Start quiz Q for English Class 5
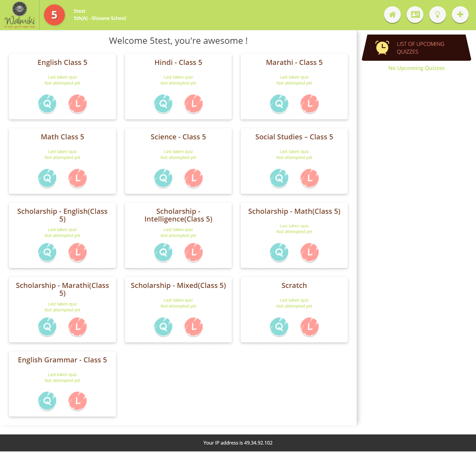This screenshot has height=452, width=476. point(47,104)
